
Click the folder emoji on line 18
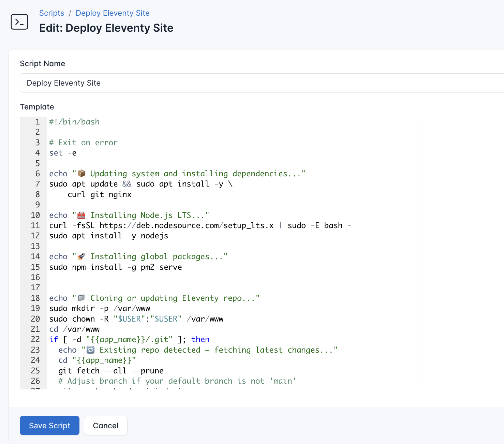[81, 298]
